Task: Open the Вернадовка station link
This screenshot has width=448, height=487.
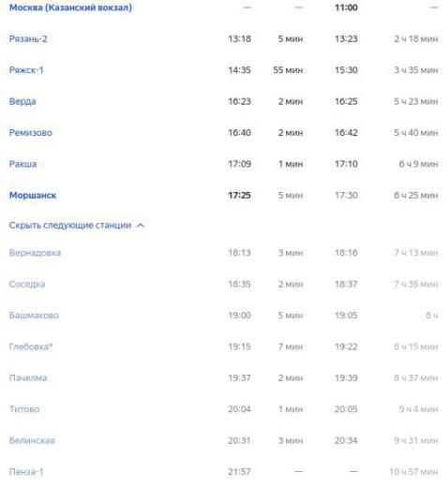Action: click(35, 253)
